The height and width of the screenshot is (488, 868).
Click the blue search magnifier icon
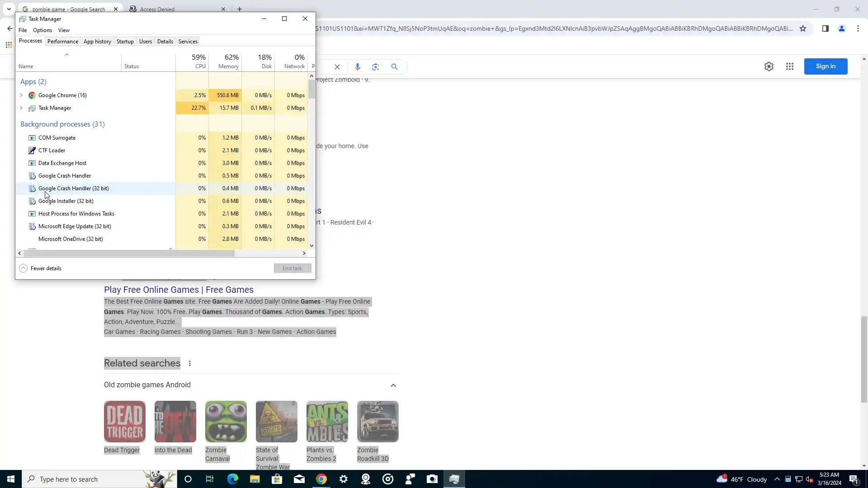coord(394,67)
